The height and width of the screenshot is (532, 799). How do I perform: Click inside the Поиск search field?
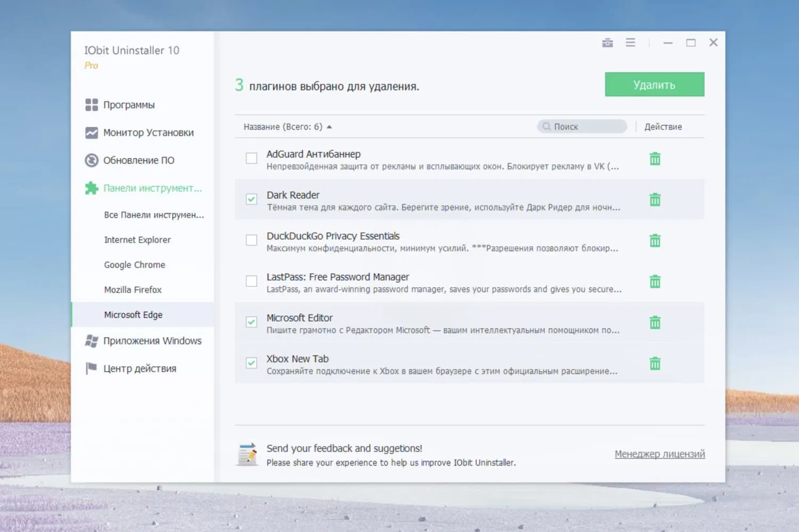[x=582, y=126]
